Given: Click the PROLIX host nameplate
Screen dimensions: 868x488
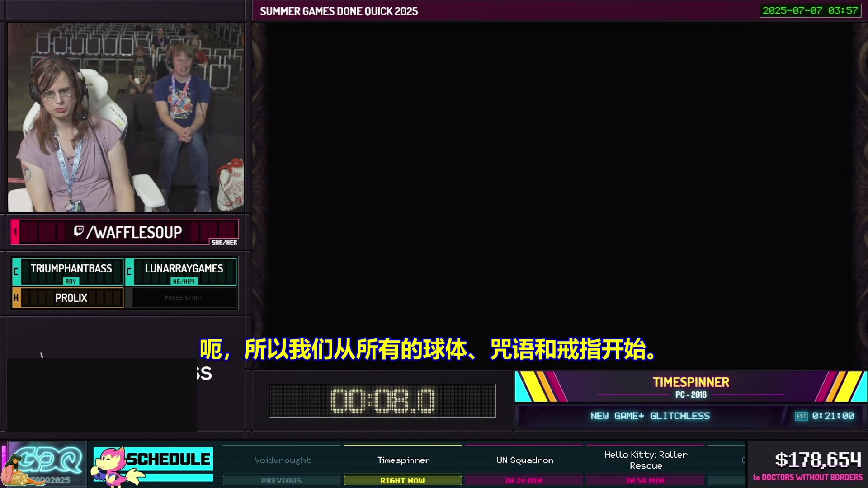Looking at the screenshot, I should click(x=68, y=298).
